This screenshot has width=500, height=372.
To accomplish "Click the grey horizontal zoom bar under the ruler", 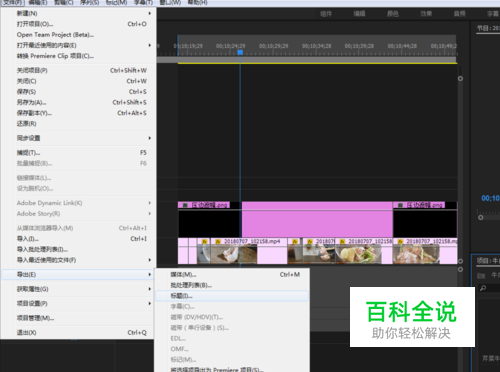I will [x=307, y=59].
